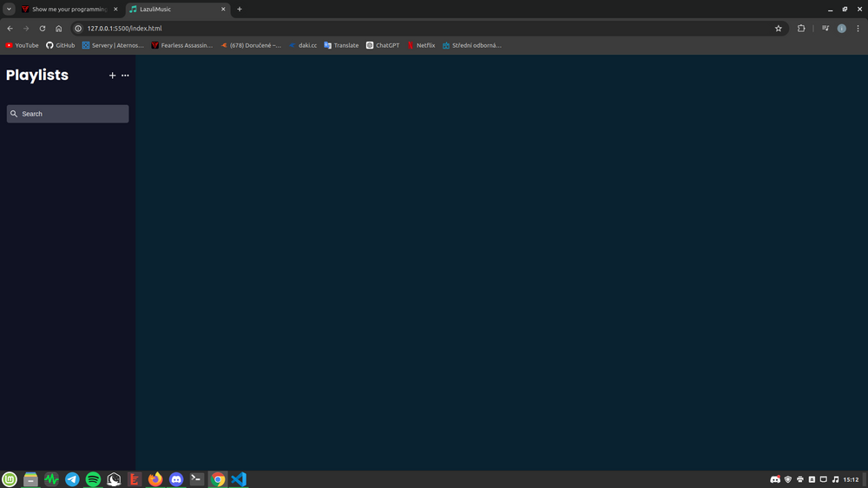The image size is (868, 488).
Task: Open the system monitor taskbar icon
Action: click(x=51, y=479)
